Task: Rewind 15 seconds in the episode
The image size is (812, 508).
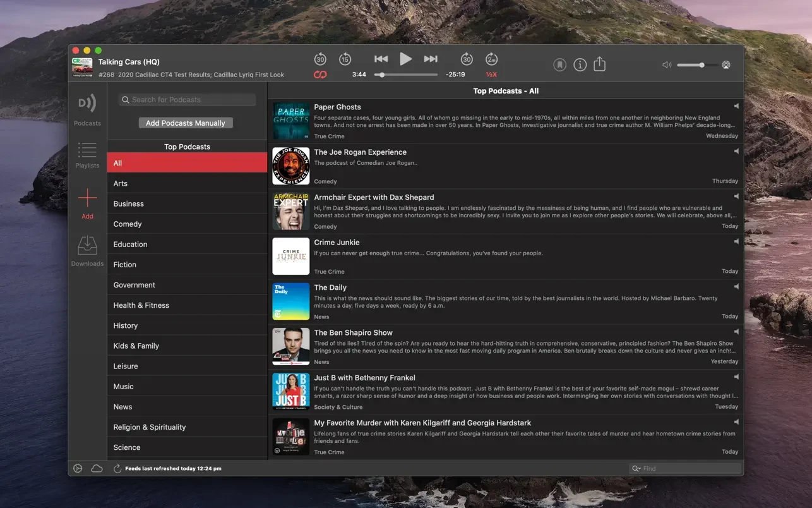Action: pos(345,59)
